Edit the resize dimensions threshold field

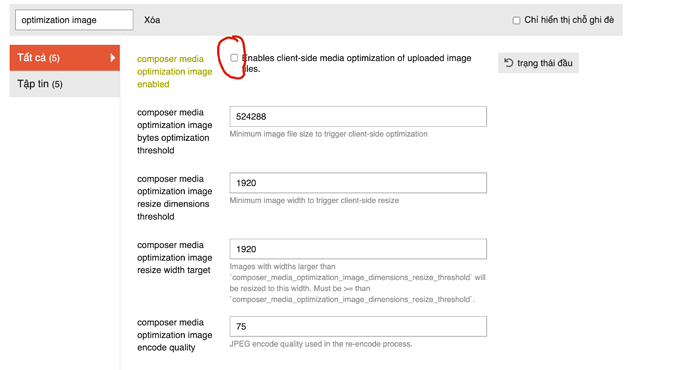click(x=358, y=183)
